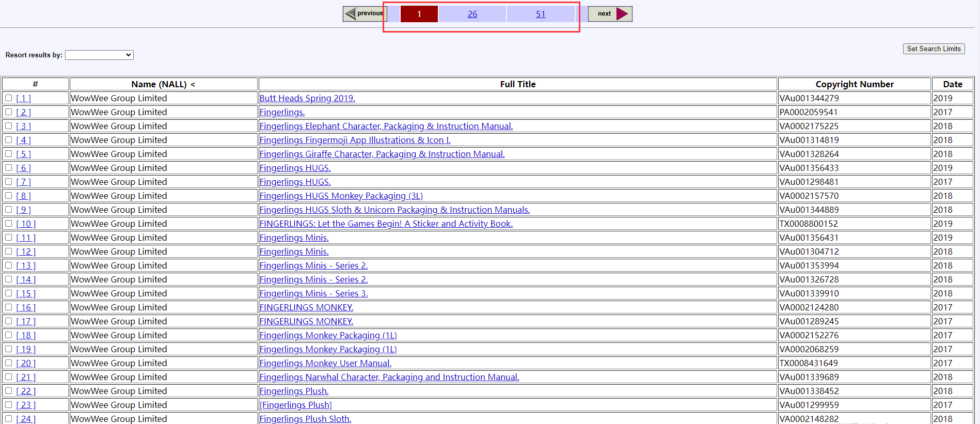980x424 pixels.
Task: Open Fingerlings Minis - Series 3 link
Action: (x=313, y=293)
